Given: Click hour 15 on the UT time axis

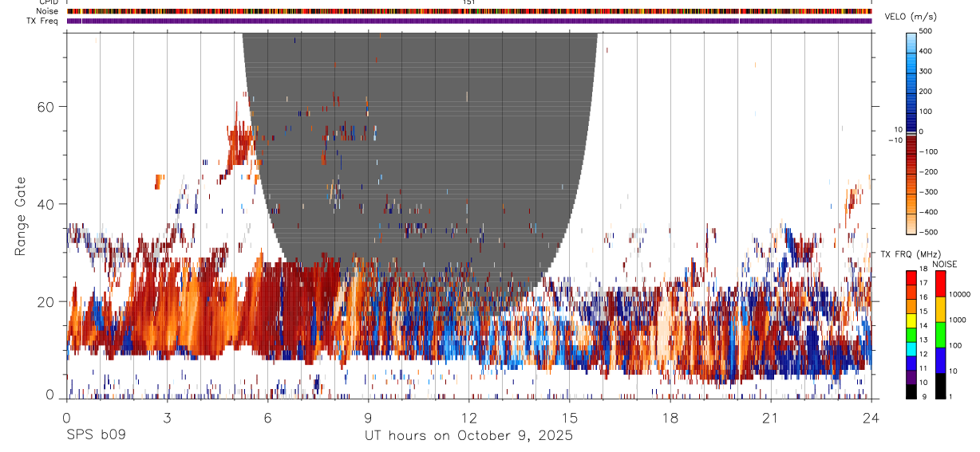Looking at the screenshot, I should (x=570, y=417).
